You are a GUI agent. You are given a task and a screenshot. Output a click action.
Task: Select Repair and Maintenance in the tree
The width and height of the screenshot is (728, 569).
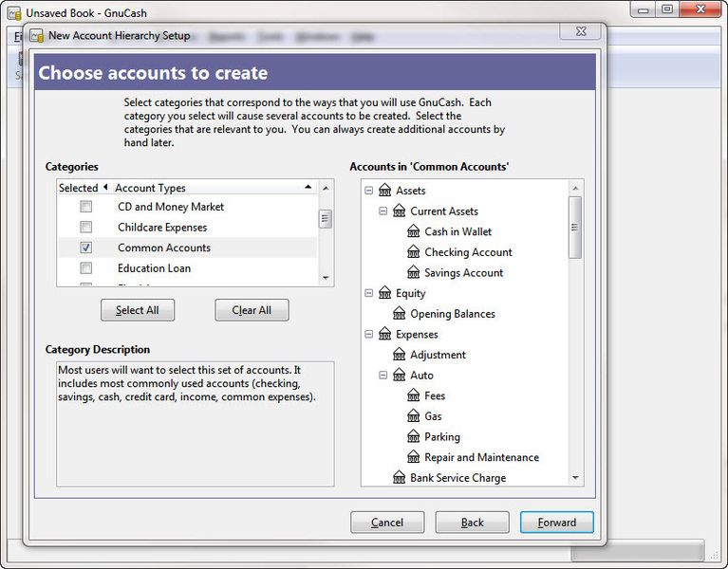click(481, 457)
